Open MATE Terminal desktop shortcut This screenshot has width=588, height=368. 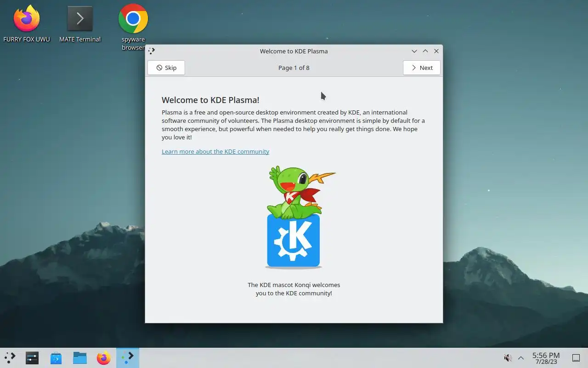(80, 24)
